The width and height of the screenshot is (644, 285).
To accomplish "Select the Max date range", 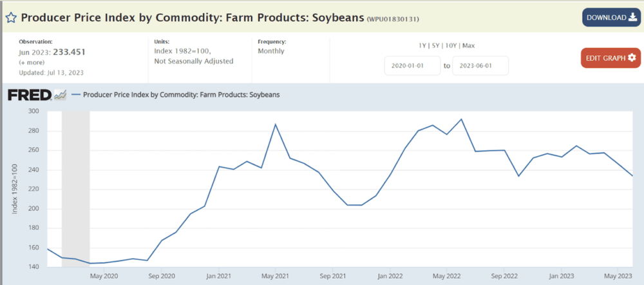I will coord(469,46).
